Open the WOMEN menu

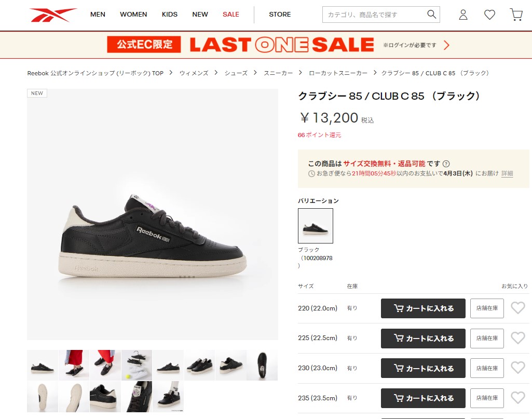[133, 14]
